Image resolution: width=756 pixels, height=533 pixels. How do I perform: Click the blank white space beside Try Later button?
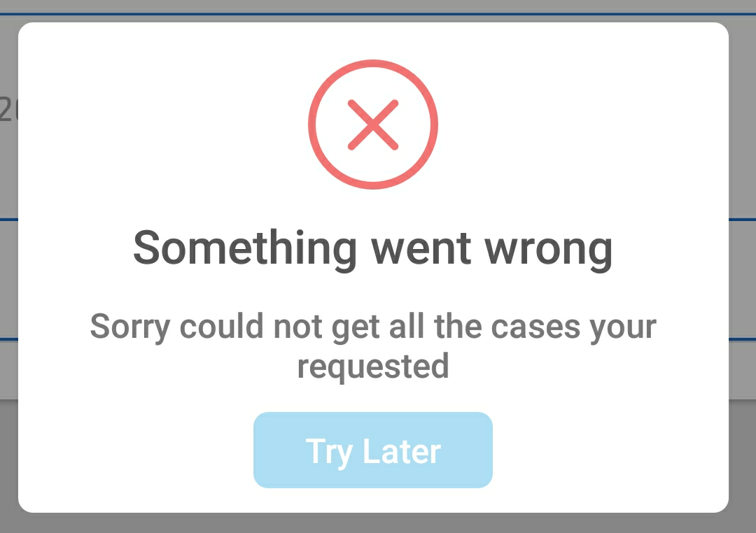[x=610, y=450]
